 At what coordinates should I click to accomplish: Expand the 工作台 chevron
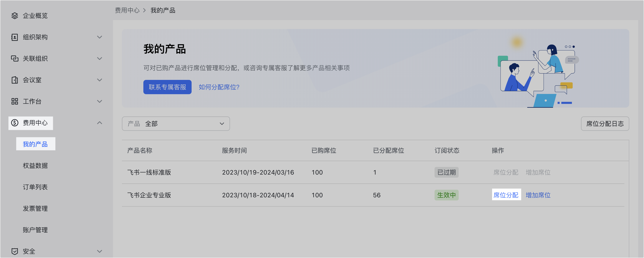click(100, 101)
